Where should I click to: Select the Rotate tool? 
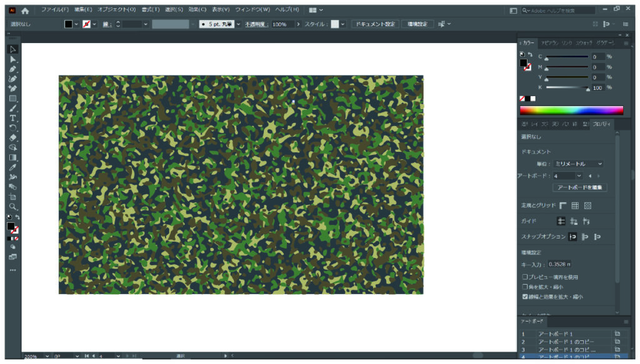12,128
